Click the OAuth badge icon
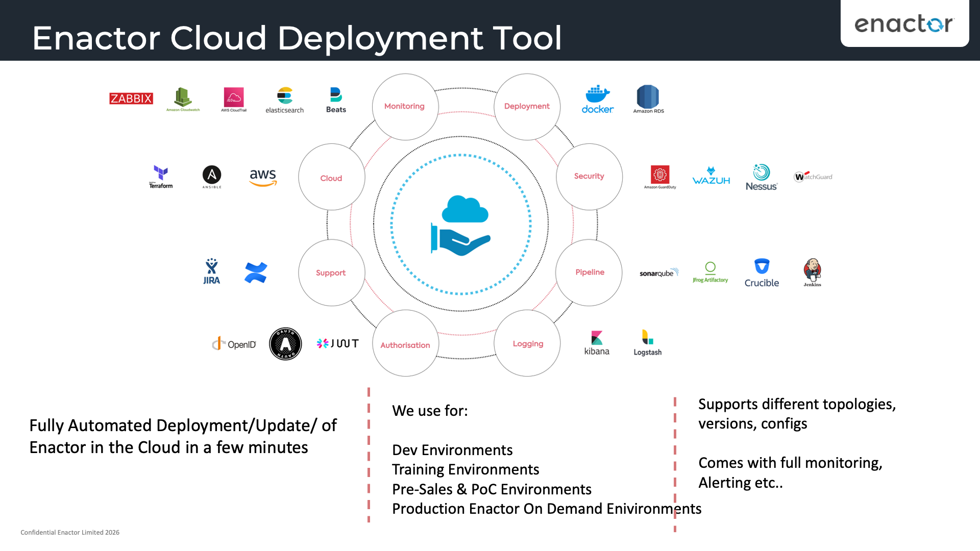Image resolution: width=980 pixels, height=551 pixels. click(285, 343)
